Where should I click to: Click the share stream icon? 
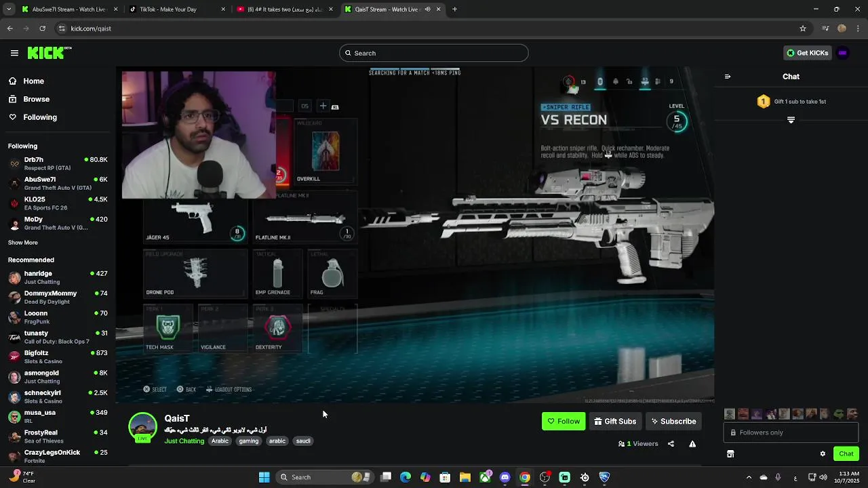pyautogui.click(x=671, y=444)
